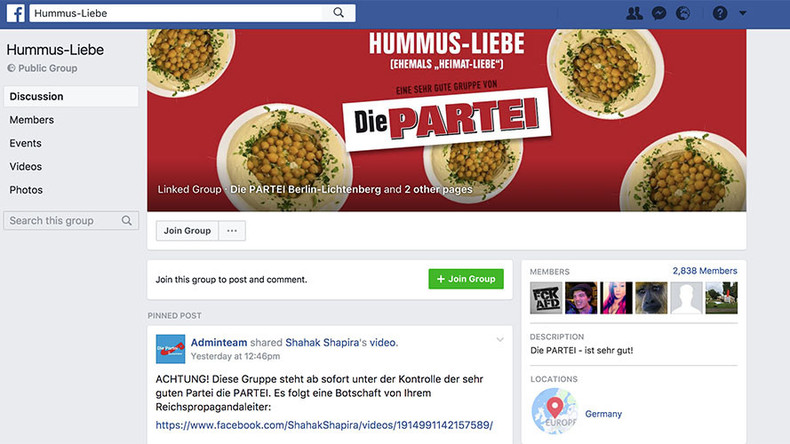The image size is (790, 444).
Task: Click the 2,838 Members link
Action: pos(705,271)
